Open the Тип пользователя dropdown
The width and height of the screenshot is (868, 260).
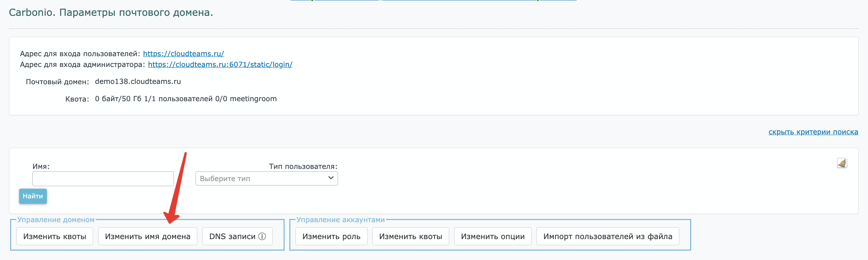pos(266,179)
